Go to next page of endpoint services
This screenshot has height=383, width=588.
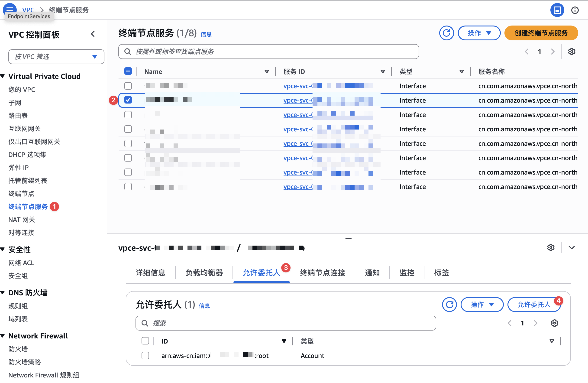[553, 51]
